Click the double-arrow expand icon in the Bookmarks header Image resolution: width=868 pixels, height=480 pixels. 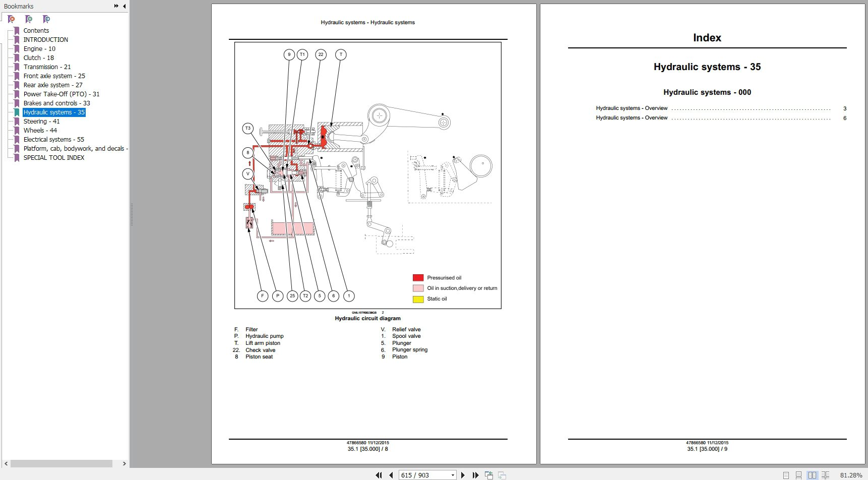(116, 6)
